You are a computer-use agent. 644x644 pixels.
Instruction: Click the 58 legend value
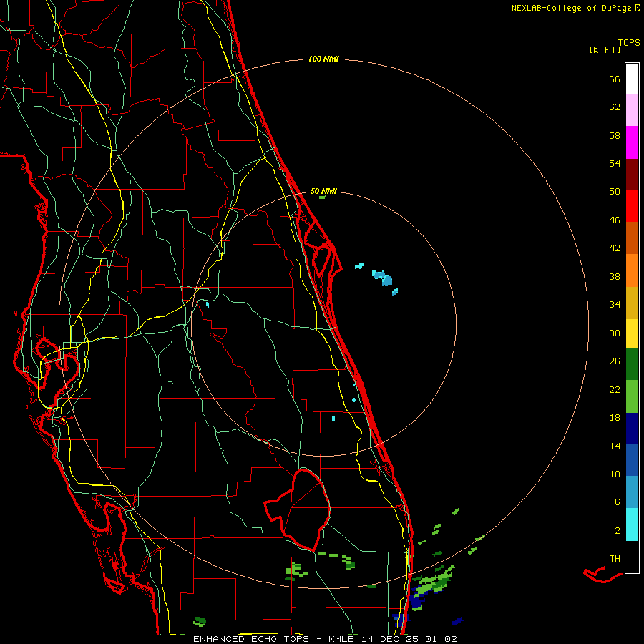point(615,135)
